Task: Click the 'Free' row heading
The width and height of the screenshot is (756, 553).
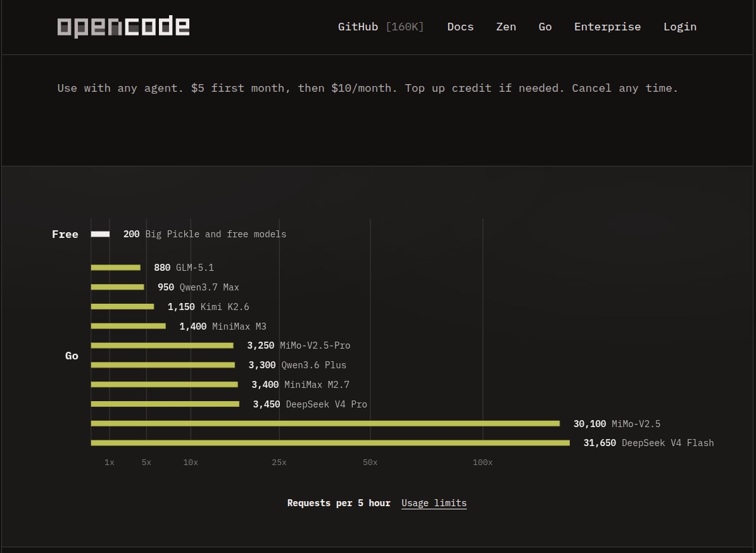Action: pyautogui.click(x=65, y=234)
